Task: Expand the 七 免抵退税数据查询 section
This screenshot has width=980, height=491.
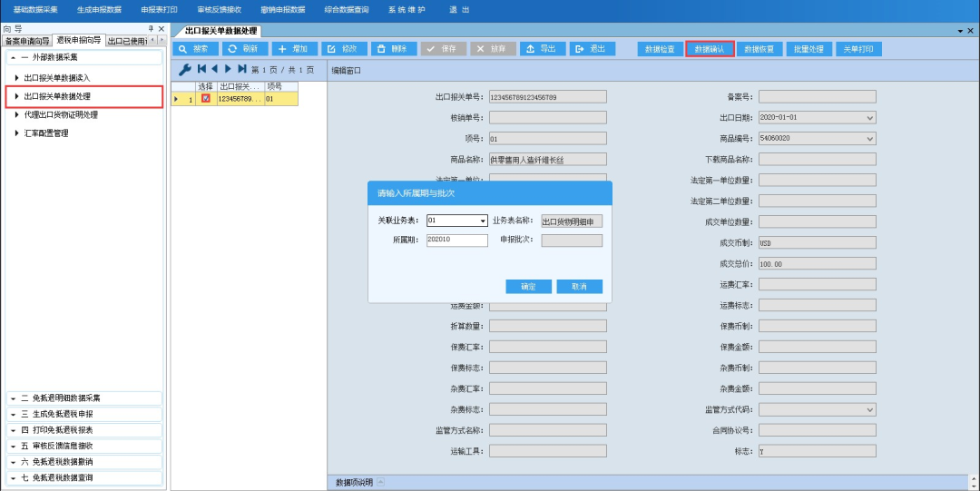Action: (x=84, y=478)
